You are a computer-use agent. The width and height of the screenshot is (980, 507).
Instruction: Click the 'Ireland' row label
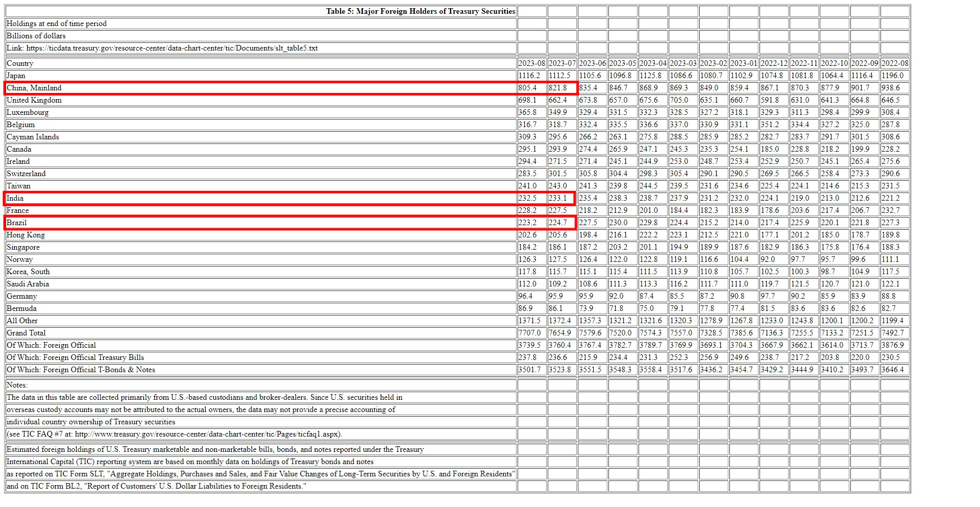point(261,161)
